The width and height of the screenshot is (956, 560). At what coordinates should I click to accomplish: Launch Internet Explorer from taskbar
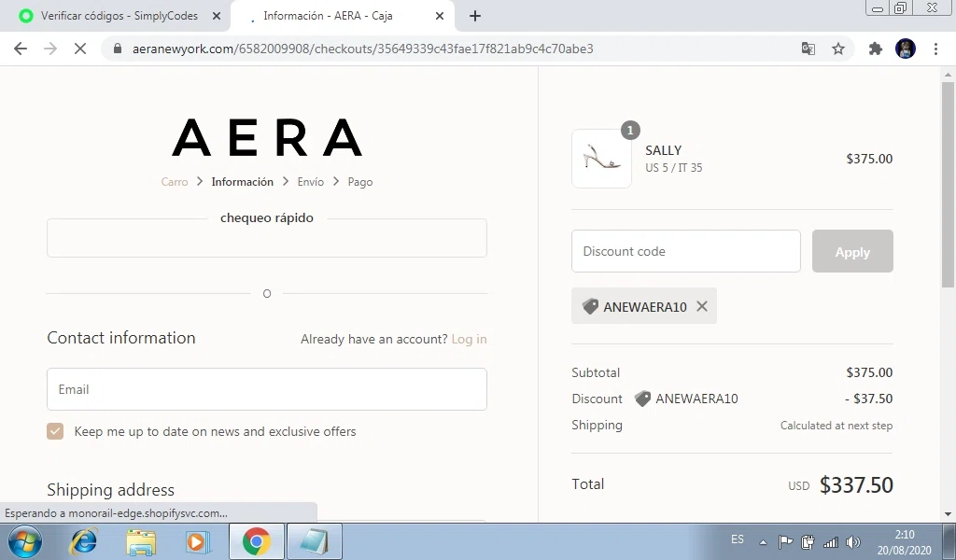pyautogui.click(x=83, y=541)
